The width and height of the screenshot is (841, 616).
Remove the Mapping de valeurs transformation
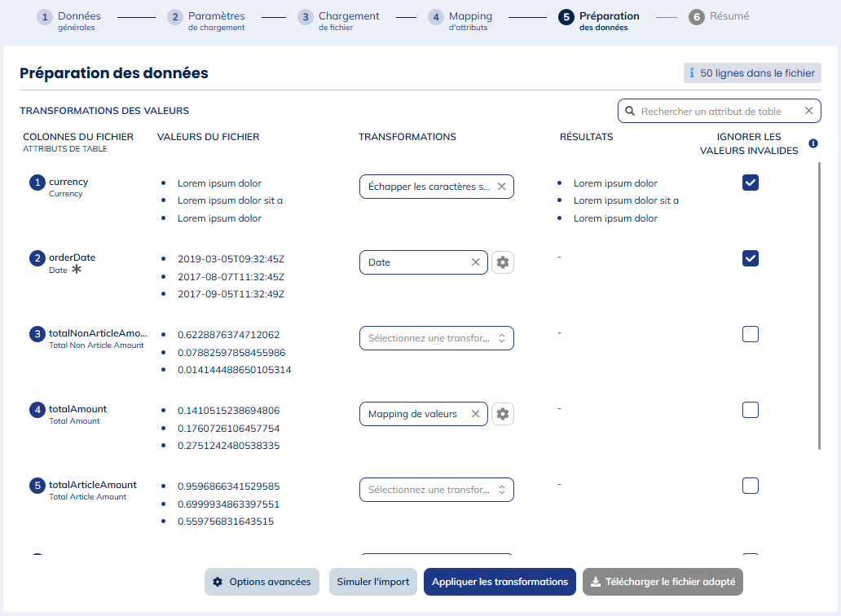pos(475,414)
